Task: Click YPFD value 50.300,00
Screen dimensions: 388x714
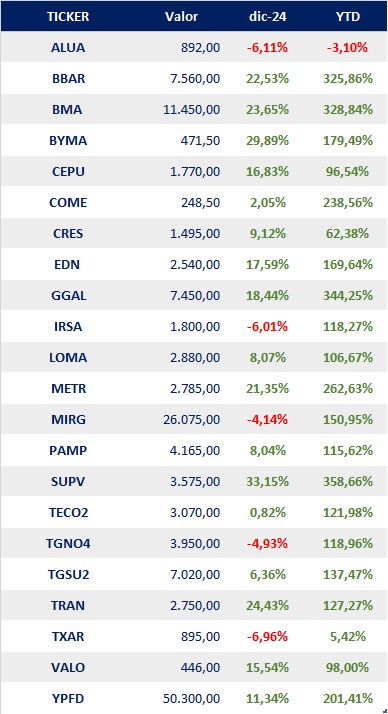Action: 192,698
